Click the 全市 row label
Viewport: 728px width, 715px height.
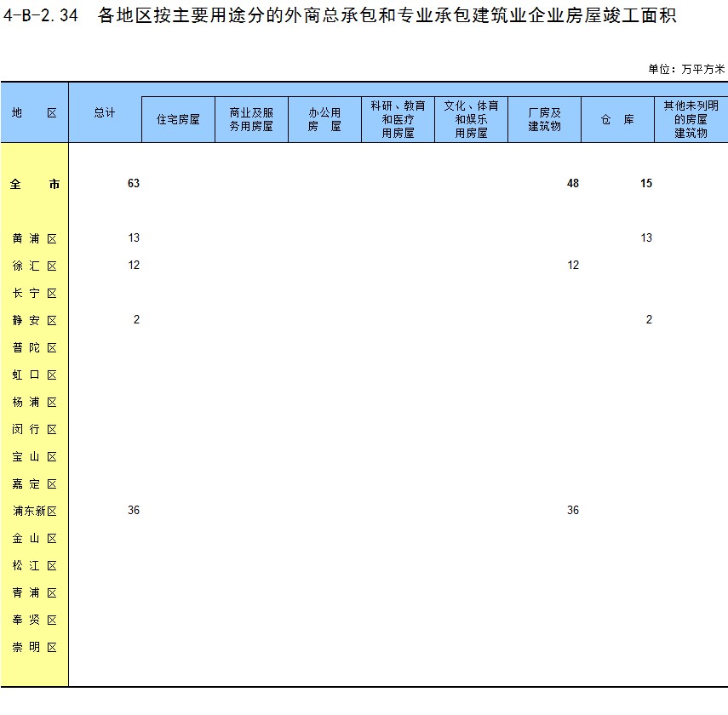[35, 184]
